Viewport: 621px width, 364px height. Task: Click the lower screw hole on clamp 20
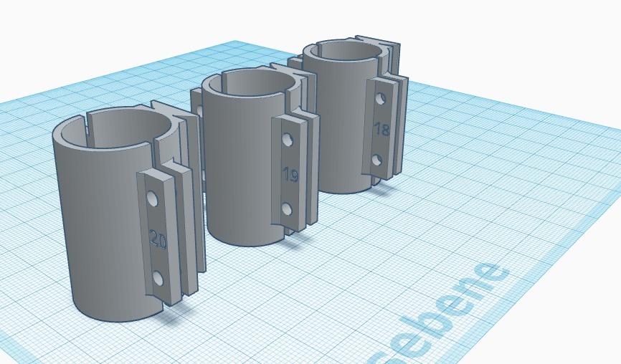pyautogui.click(x=158, y=278)
